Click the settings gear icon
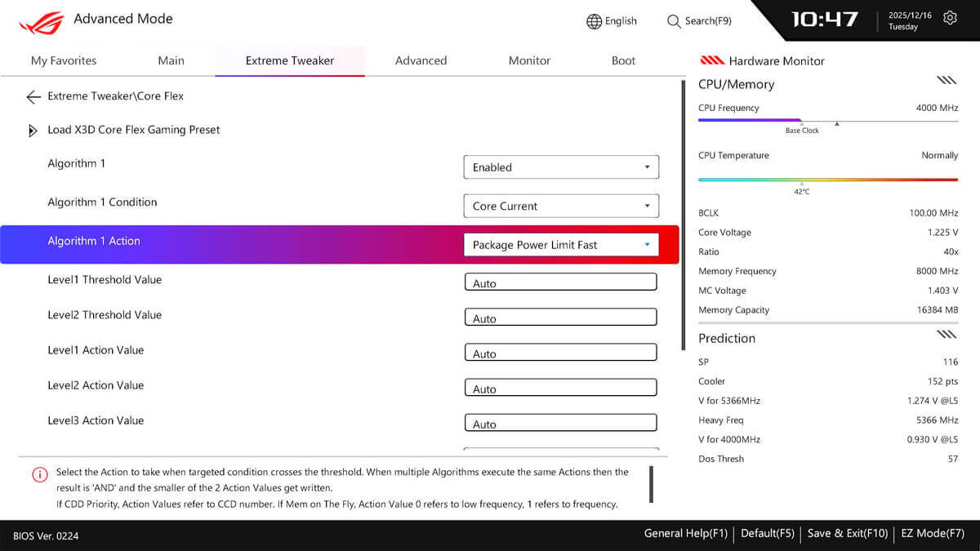The image size is (980, 551). [x=950, y=18]
